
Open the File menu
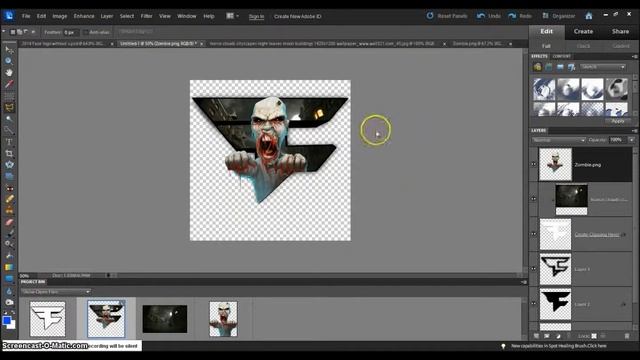click(26, 16)
